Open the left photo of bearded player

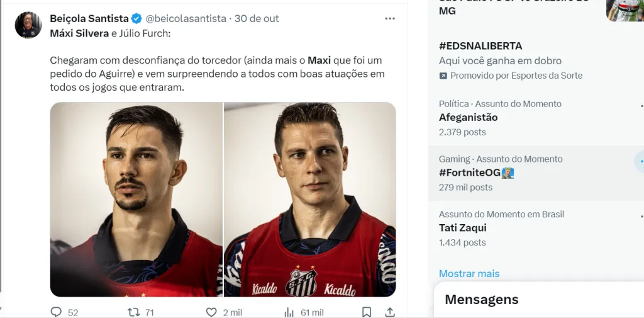point(136,199)
